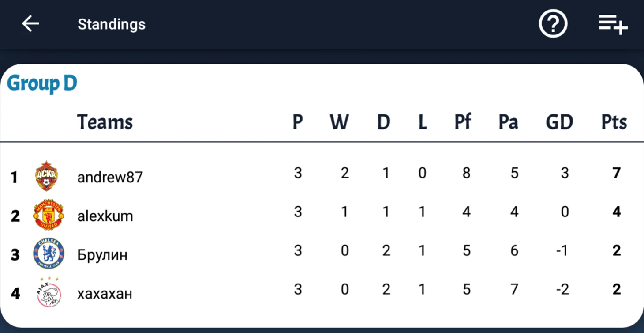Click the Pf column header
This screenshot has height=333, width=644.
(x=463, y=121)
